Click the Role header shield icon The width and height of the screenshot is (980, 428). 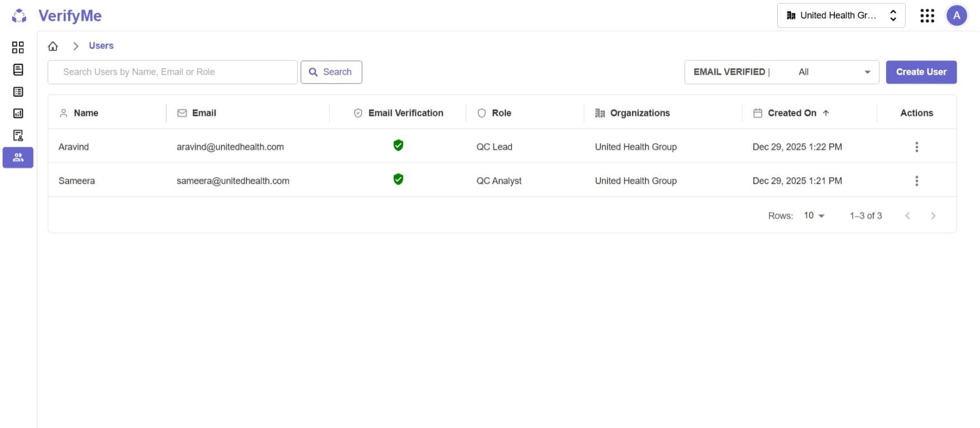481,113
